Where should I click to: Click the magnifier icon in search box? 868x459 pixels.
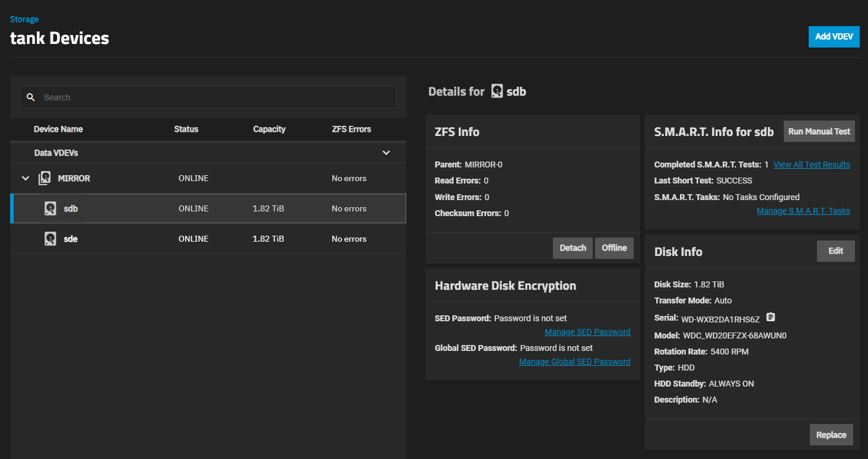point(31,97)
